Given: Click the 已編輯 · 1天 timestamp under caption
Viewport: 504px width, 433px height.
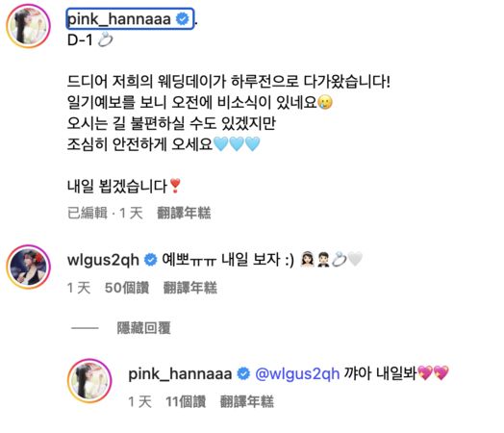Looking at the screenshot, I should pos(105,213).
